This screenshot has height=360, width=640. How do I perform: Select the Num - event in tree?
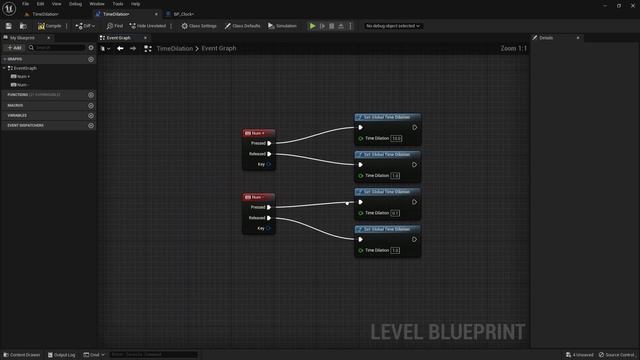20,85
